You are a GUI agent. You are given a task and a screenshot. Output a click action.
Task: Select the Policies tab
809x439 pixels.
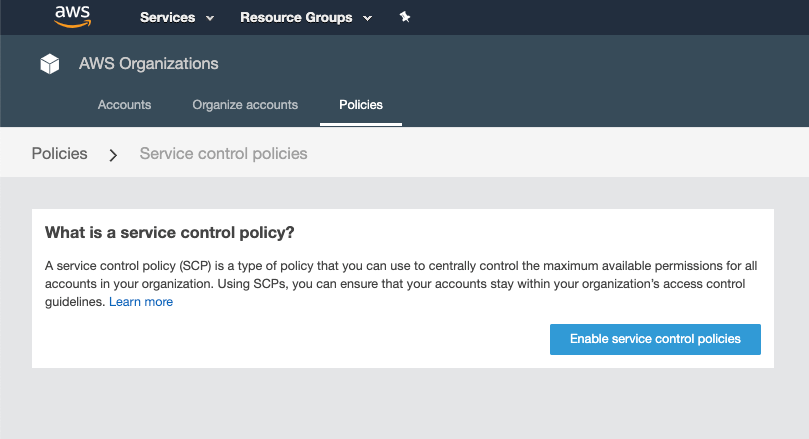coord(361,105)
